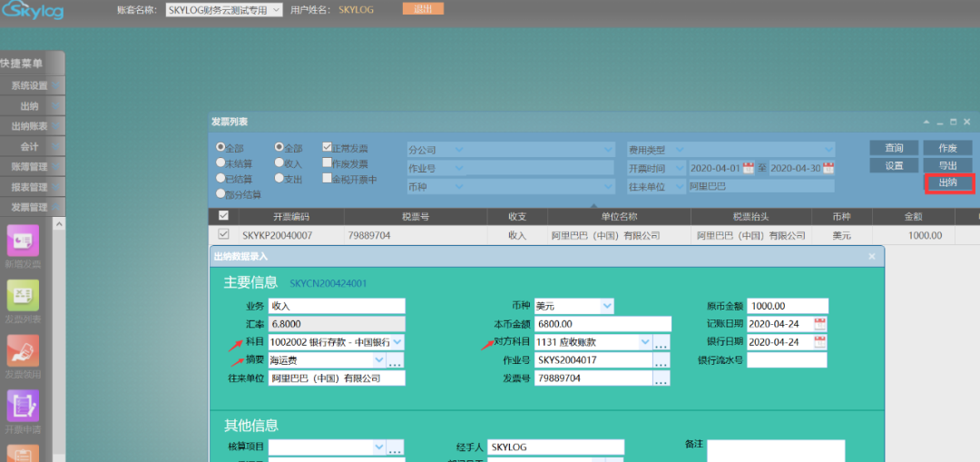This screenshot has height=462, width=980.
Task: Open 摘要 海运费 dropdown arrow
Action: click(379, 360)
